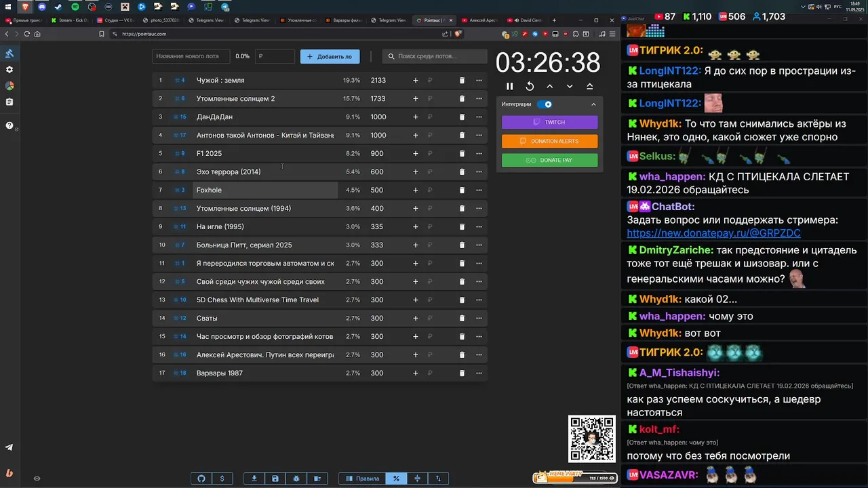Switch to Stream - Kick browser tab
Screen dimensions: 868x488
(70, 20)
